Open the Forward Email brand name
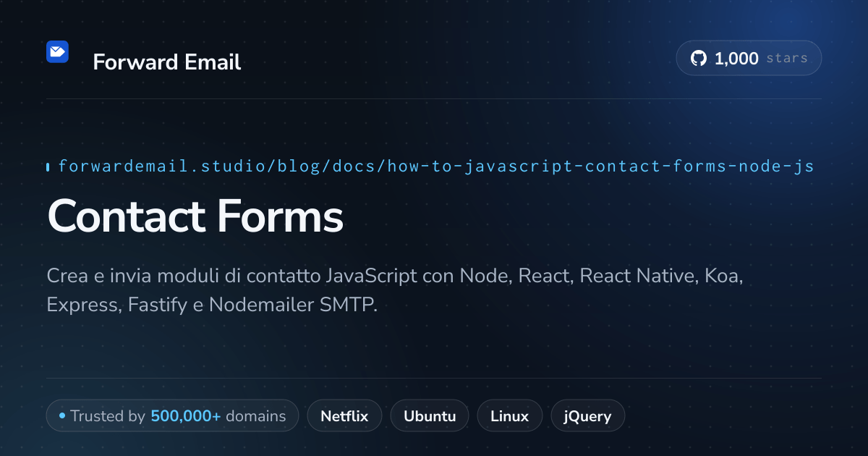Image resolution: width=868 pixels, height=456 pixels. [x=167, y=62]
